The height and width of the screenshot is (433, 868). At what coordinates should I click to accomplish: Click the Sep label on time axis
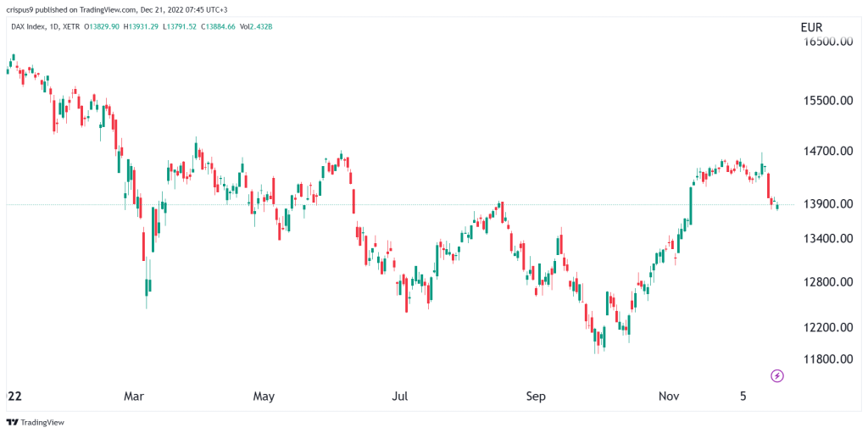coord(536,396)
